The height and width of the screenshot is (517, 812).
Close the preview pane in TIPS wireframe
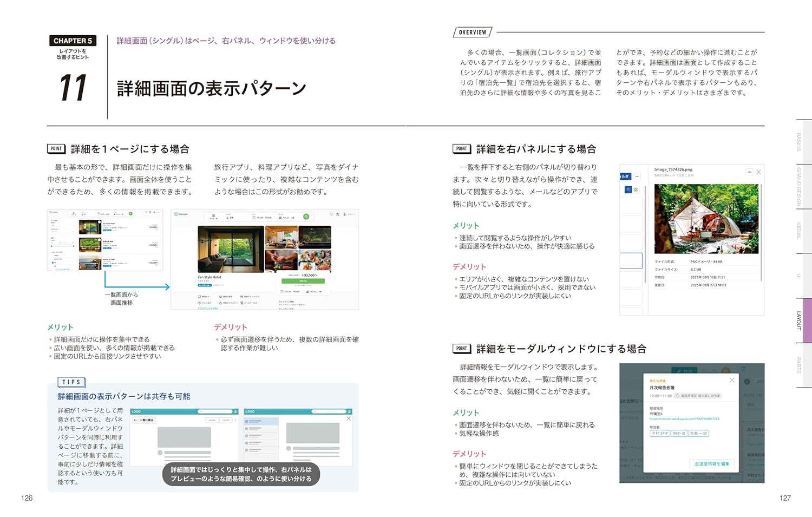click(x=349, y=418)
